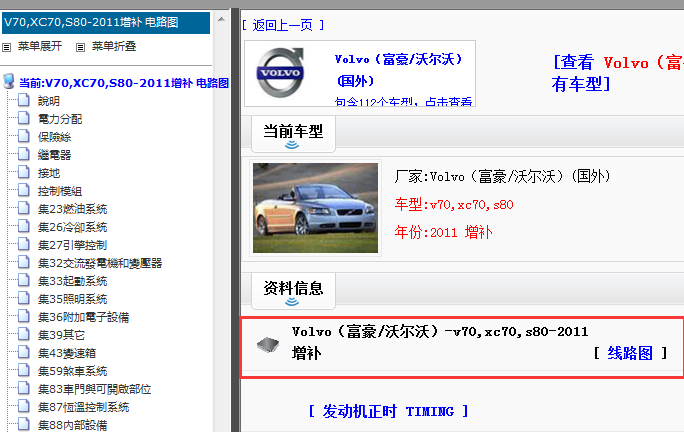Click the page icon next to 集36附加電子設備
Image resolution: width=684 pixels, height=432 pixels.
pyautogui.click(x=24, y=316)
